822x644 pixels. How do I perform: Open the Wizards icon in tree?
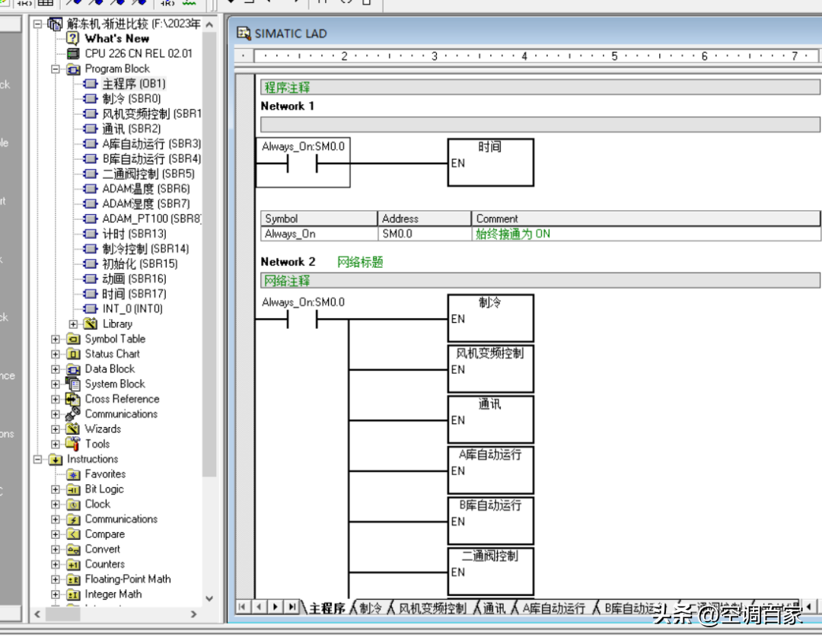(x=73, y=429)
